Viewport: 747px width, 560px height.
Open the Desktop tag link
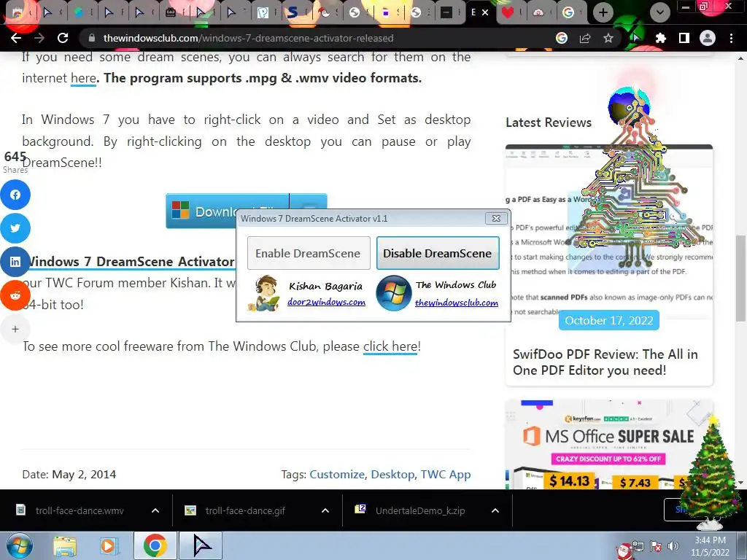[x=392, y=474]
